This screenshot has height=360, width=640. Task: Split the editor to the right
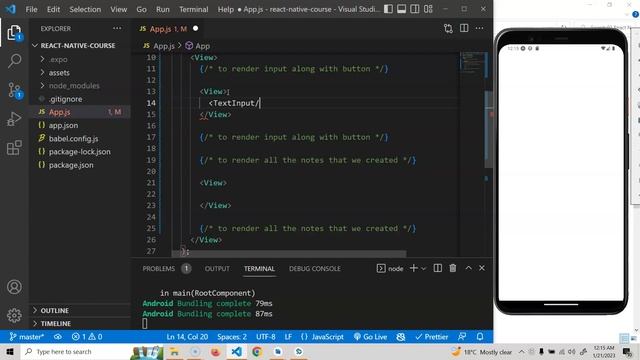[464, 28]
